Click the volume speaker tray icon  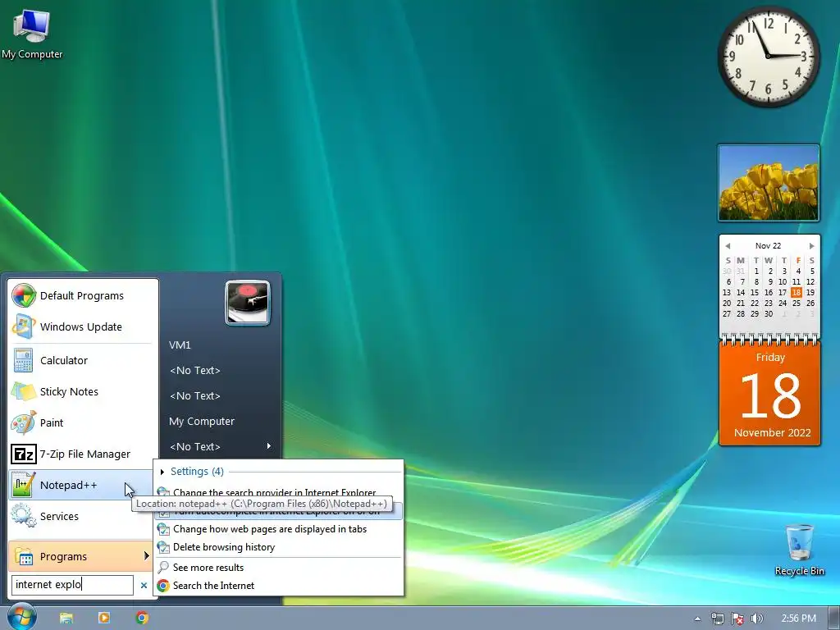pyautogui.click(x=756, y=619)
